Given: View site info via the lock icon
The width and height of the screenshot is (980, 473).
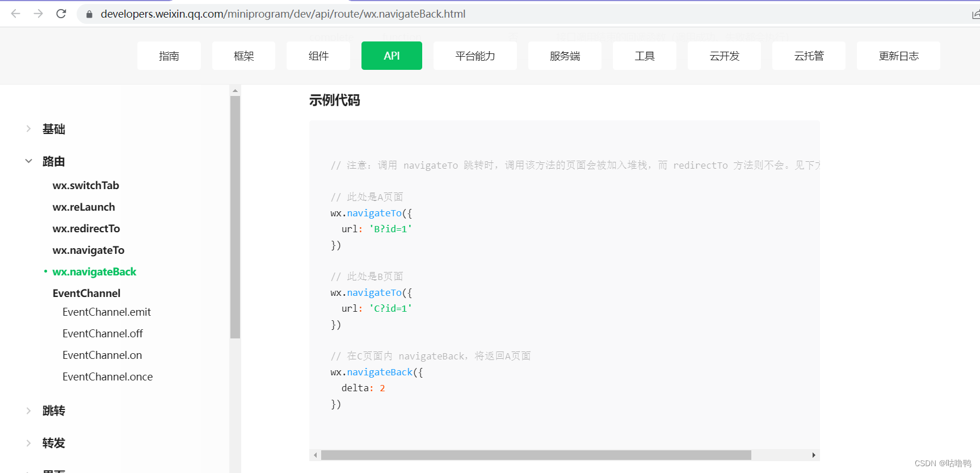Looking at the screenshot, I should pos(89,14).
